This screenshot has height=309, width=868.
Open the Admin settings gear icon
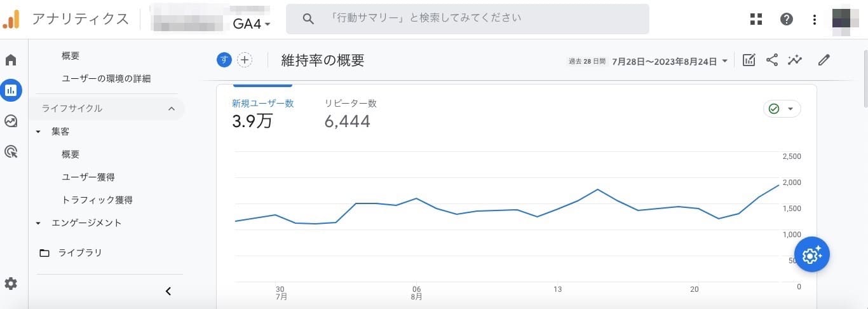(x=11, y=284)
